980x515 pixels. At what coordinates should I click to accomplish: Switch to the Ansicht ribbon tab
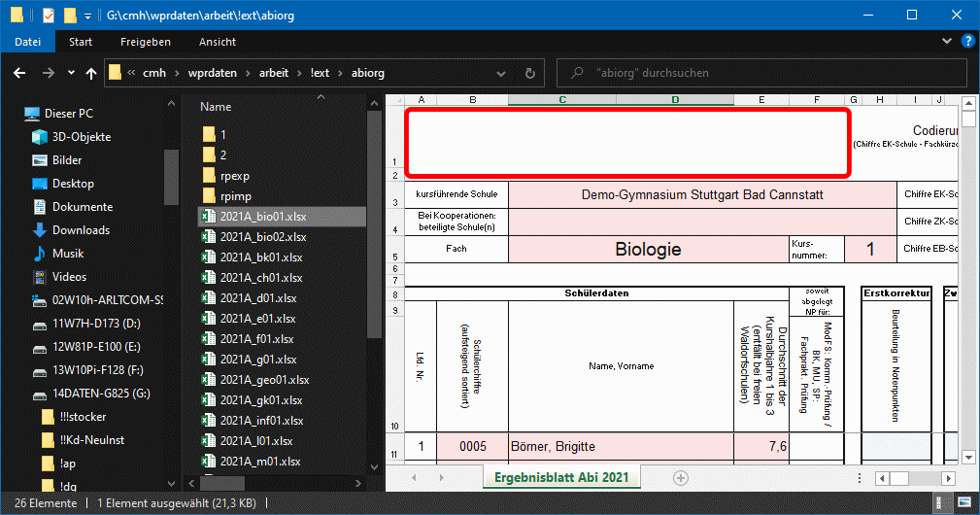coord(218,42)
